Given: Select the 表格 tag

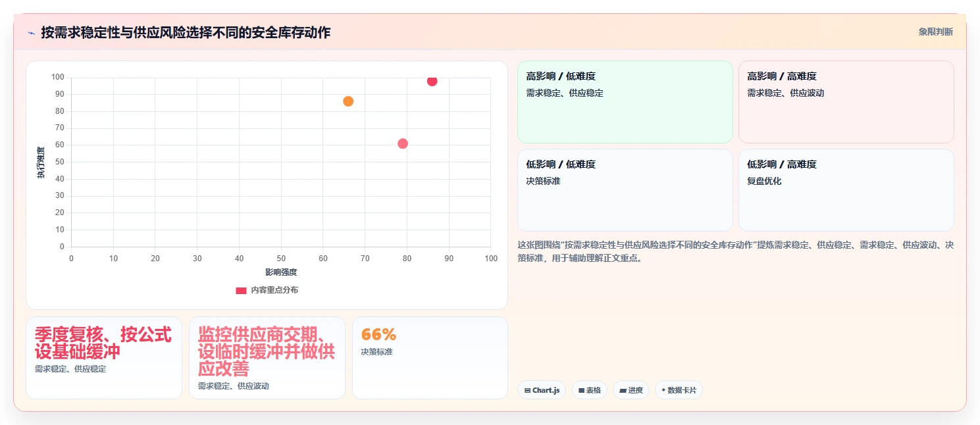Looking at the screenshot, I should pyautogui.click(x=589, y=390).
